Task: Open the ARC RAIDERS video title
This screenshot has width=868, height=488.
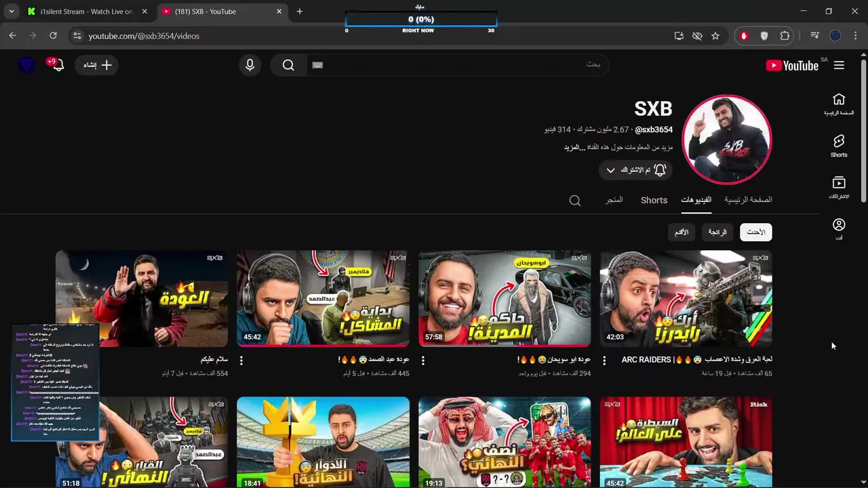Action: pos(696,360)
